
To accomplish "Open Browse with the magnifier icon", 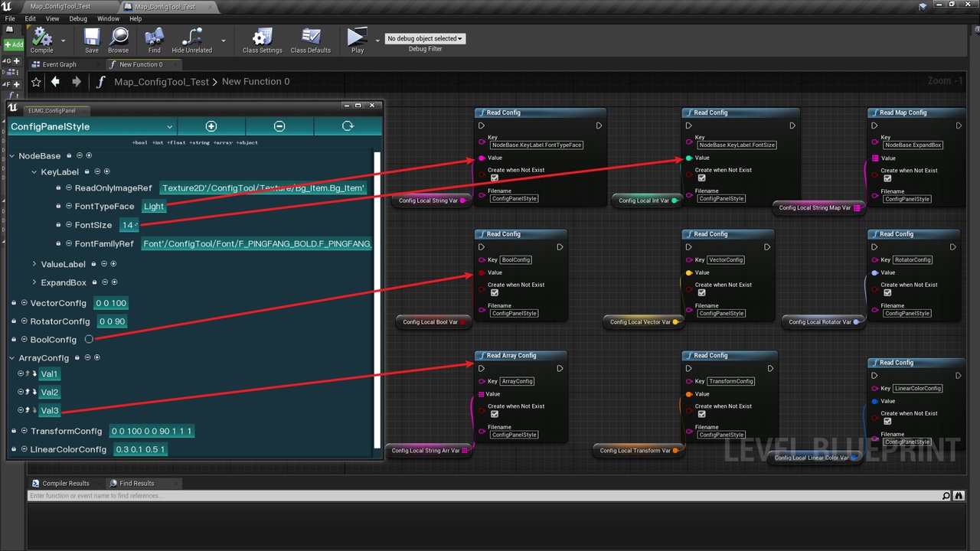I will (x=119, y=37).
